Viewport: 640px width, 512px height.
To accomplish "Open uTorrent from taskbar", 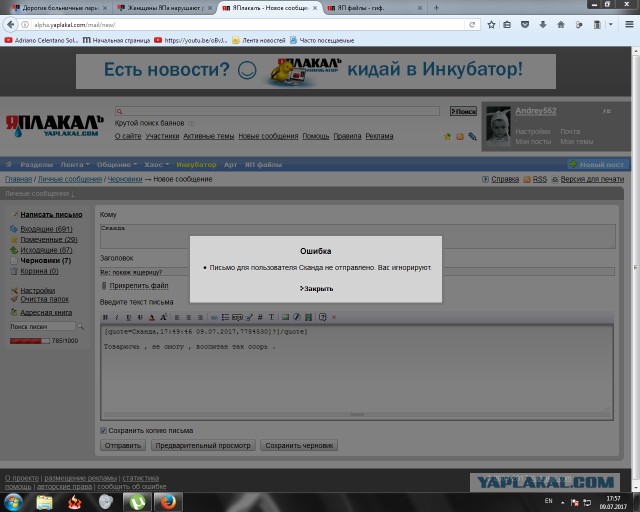I will coord(137,502).
